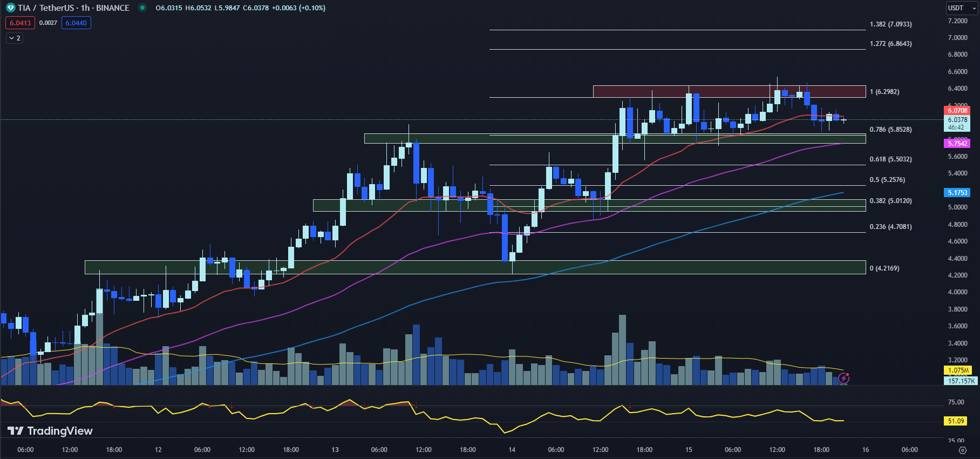Click the spread value 0.0027
Viewport: 980px width, 459px height.
click(x=48, y=23)
